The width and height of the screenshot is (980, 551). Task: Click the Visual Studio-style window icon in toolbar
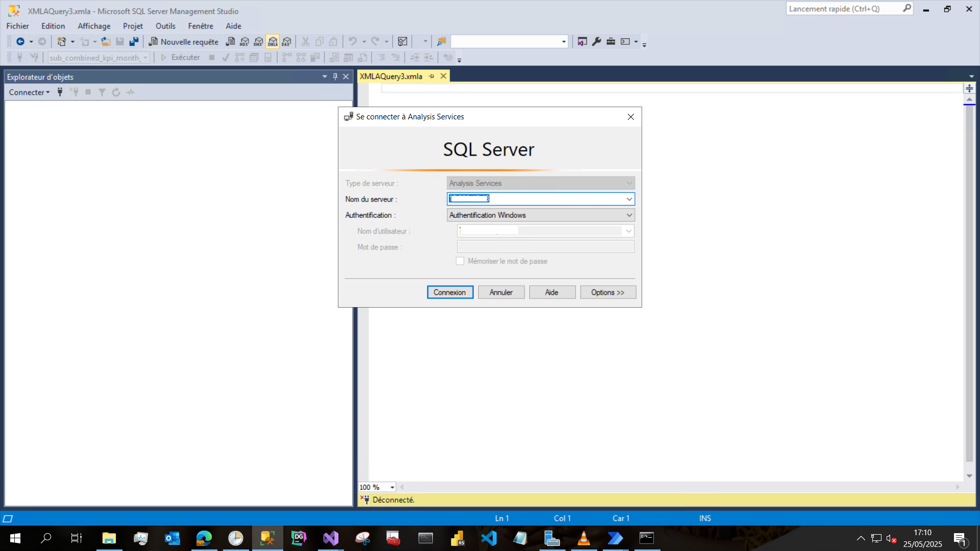[582, 41]
